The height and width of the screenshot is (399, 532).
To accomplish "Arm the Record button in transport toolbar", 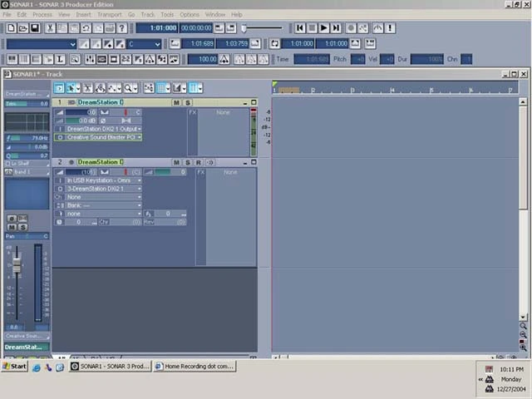I will point(351,28).
